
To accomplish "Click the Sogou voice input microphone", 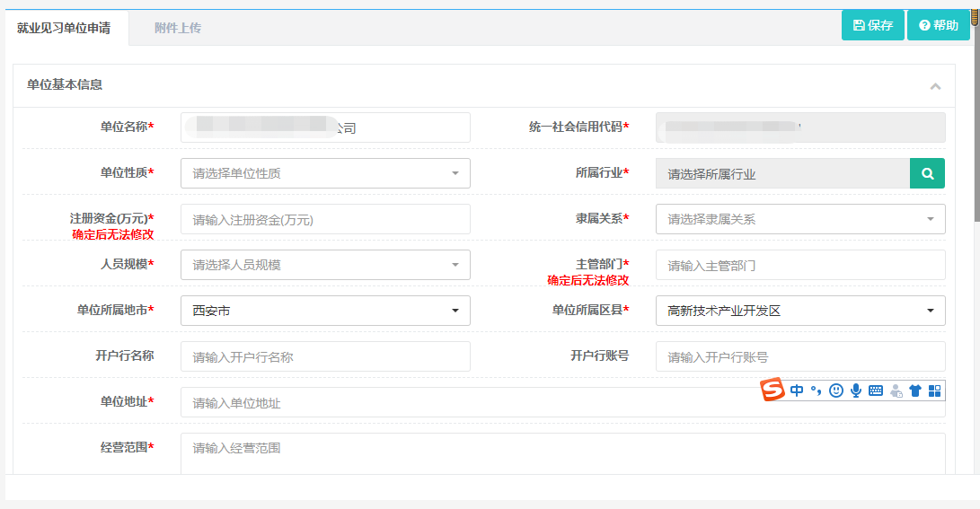I will (856, 391).
